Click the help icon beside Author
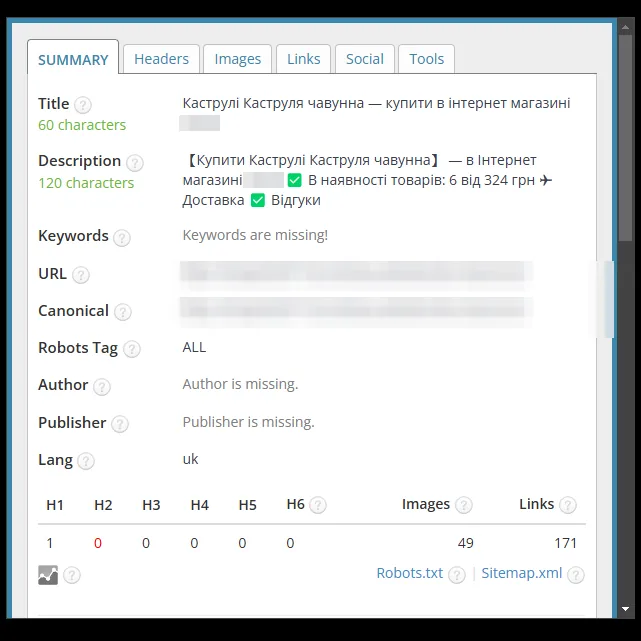641x641 pixels. 102,386
